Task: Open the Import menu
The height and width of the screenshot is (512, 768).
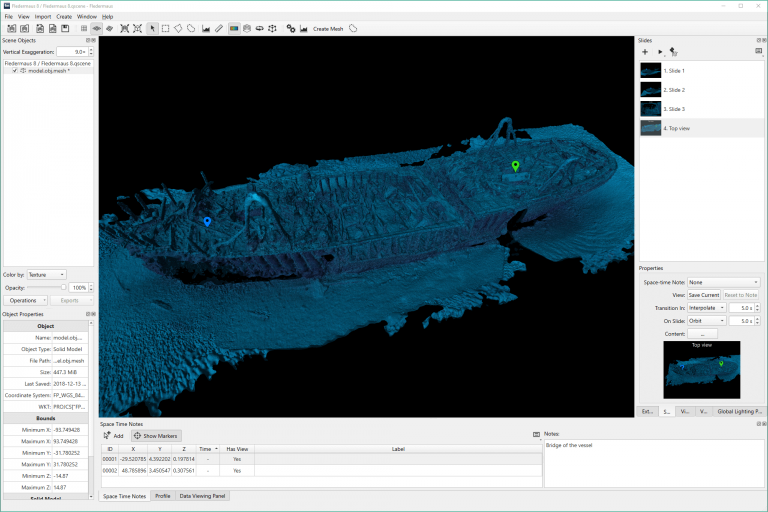Action: 43,17
